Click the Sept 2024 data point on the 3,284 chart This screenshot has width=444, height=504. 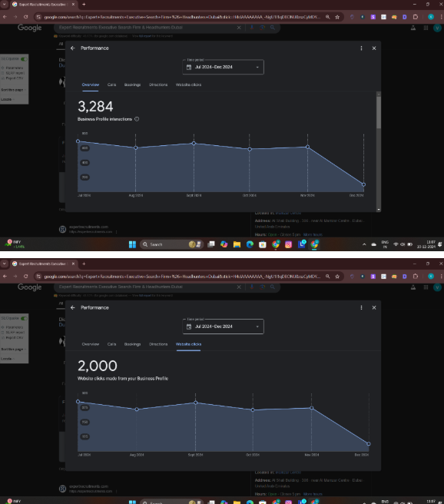(x=194, y=144)
